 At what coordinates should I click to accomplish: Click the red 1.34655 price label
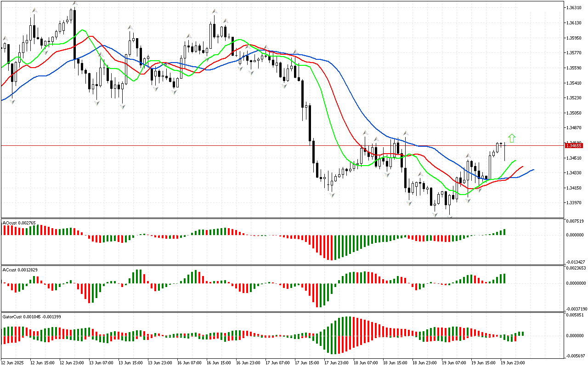click(574, 146)
